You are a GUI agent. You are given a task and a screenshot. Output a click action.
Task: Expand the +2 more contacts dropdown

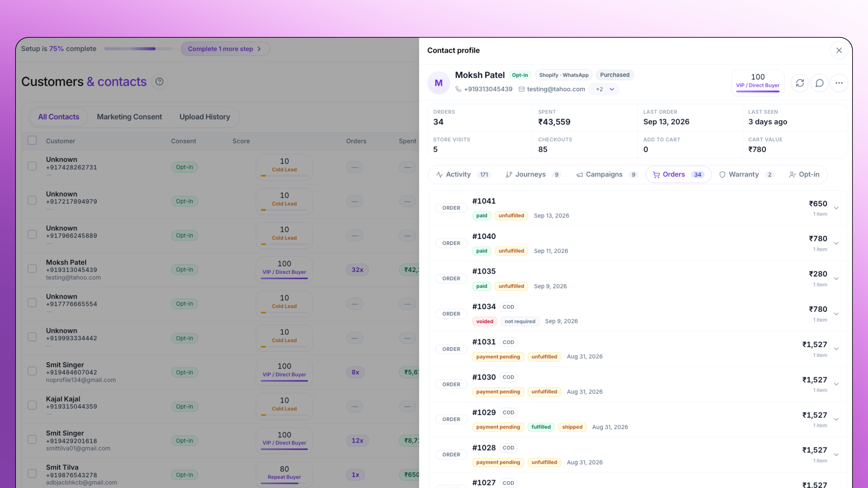(604, 89)
